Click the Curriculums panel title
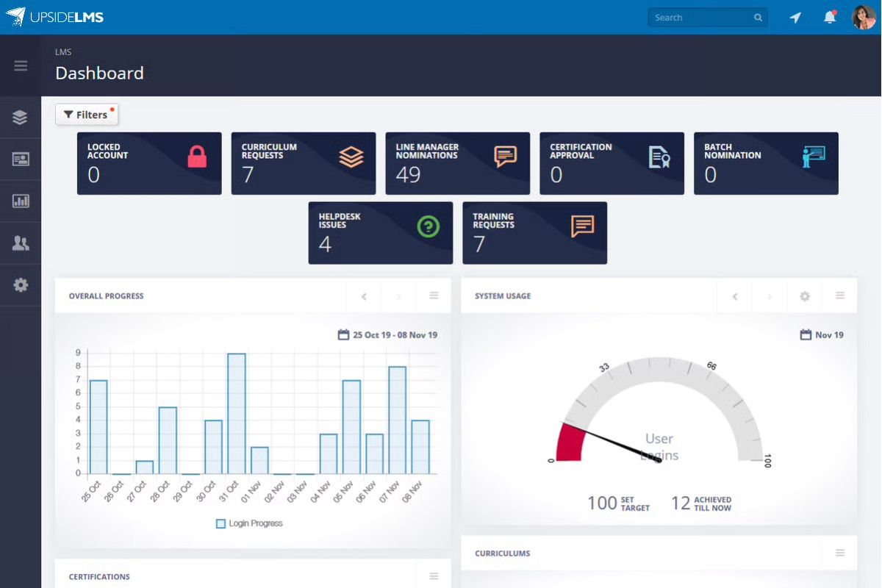Screen dimensions: 882x588 point(503,553)
